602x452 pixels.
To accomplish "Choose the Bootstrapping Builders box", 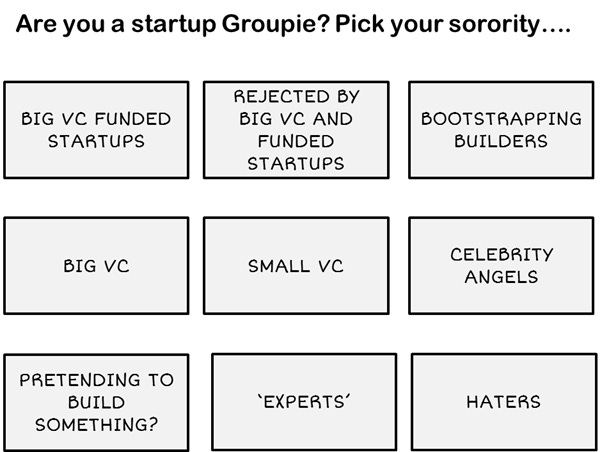I will coord(501,130).
